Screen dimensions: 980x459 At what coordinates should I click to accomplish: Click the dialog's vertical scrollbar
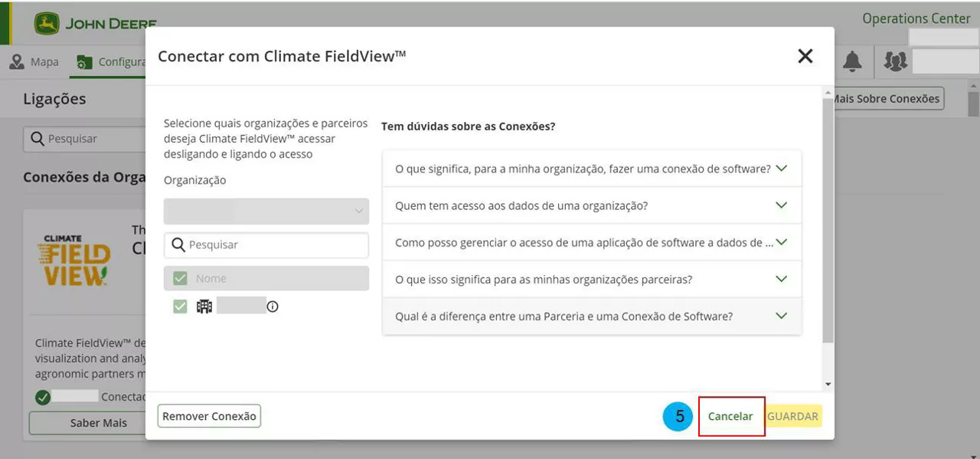[x=828, y=230]
